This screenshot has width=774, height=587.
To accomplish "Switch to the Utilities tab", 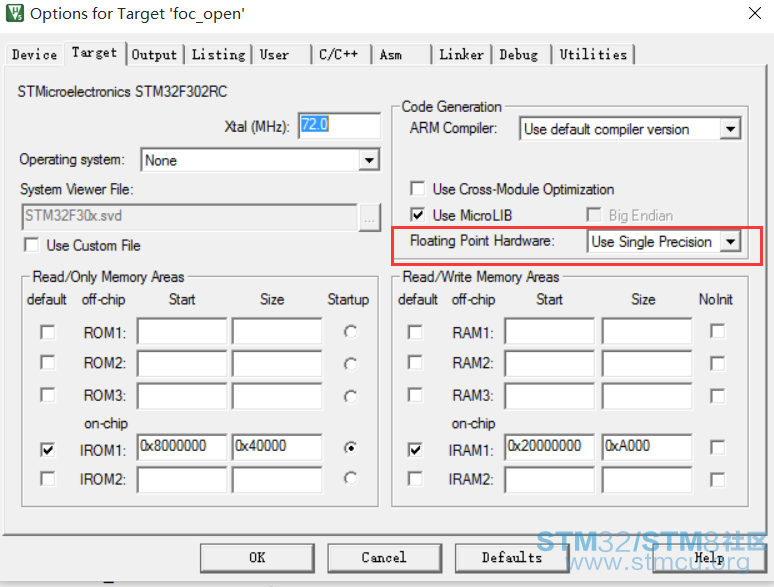I will click(593, 54).
